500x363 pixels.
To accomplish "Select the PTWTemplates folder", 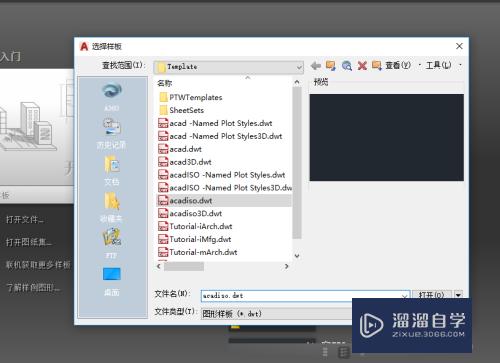I will pyautogui.click(x=191, y=97).
